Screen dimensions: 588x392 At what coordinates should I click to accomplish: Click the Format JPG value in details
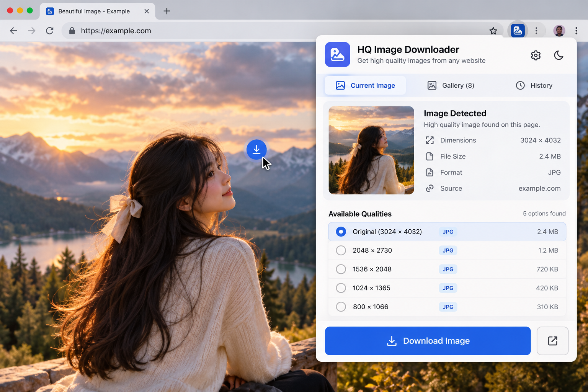[554, 172]
